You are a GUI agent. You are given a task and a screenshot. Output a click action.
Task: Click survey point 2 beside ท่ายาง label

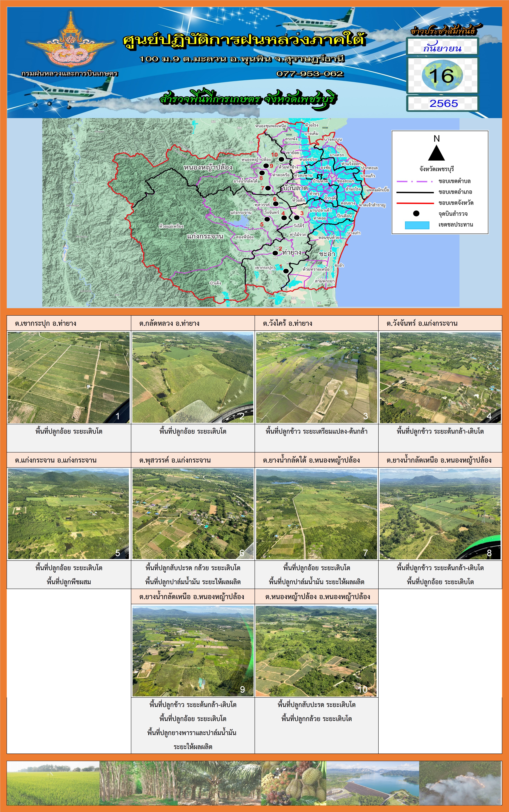pos(275,253)
